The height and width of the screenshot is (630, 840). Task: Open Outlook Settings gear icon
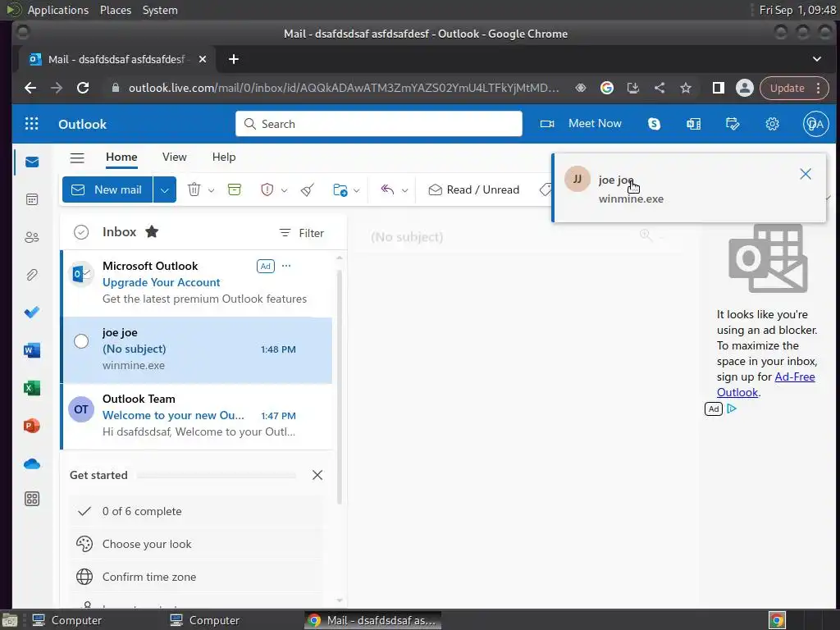click(x=772, y=124)
